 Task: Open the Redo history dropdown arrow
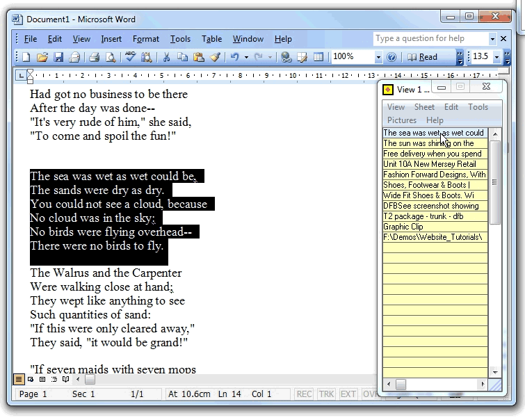pos(270,58)
